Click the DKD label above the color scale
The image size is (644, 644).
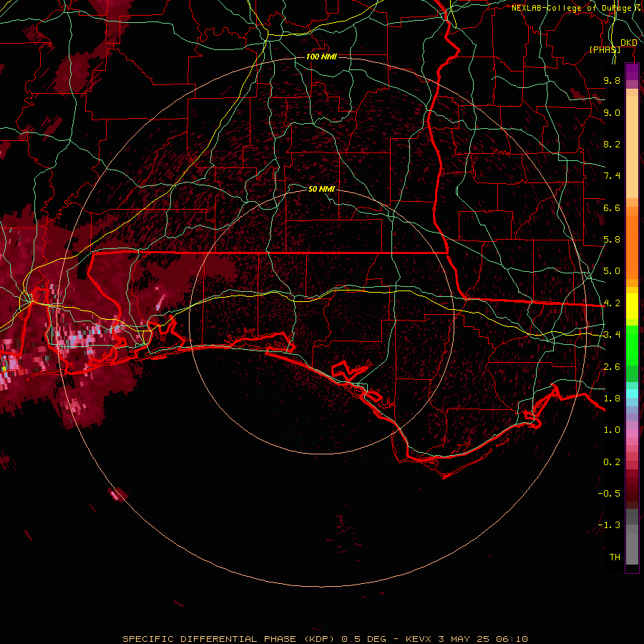pos(629,43)
